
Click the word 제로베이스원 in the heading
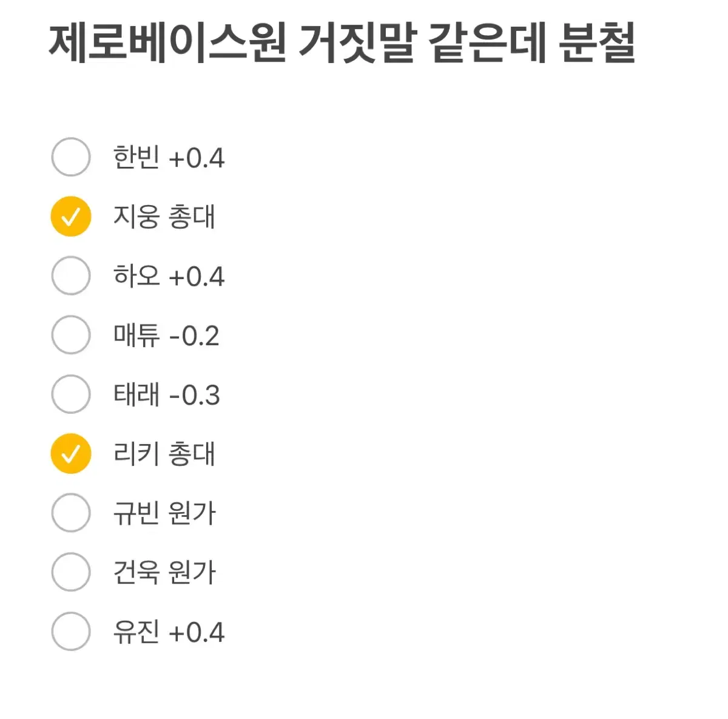pos(168,43)
